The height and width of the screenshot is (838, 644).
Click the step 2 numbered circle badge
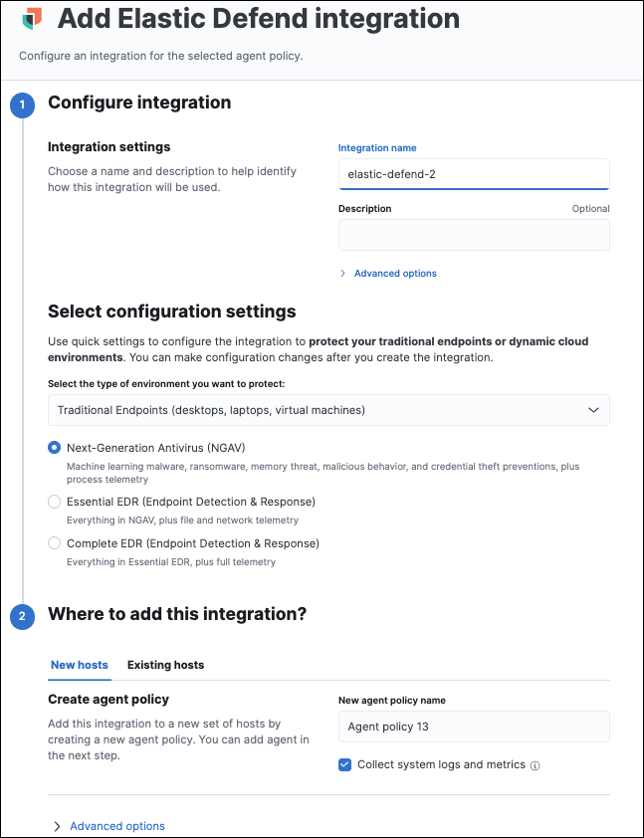tap(22, 617)
